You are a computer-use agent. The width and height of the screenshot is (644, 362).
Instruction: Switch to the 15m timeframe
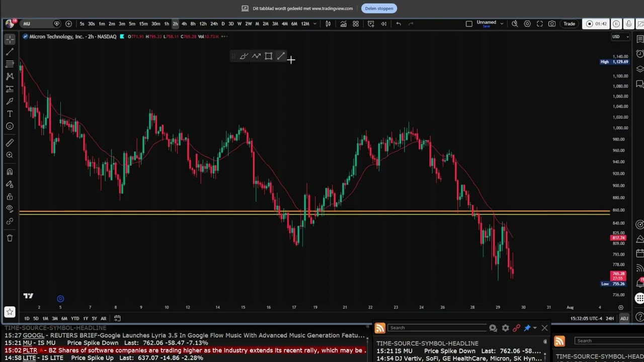pyautogui.click(x=143, y=24)
